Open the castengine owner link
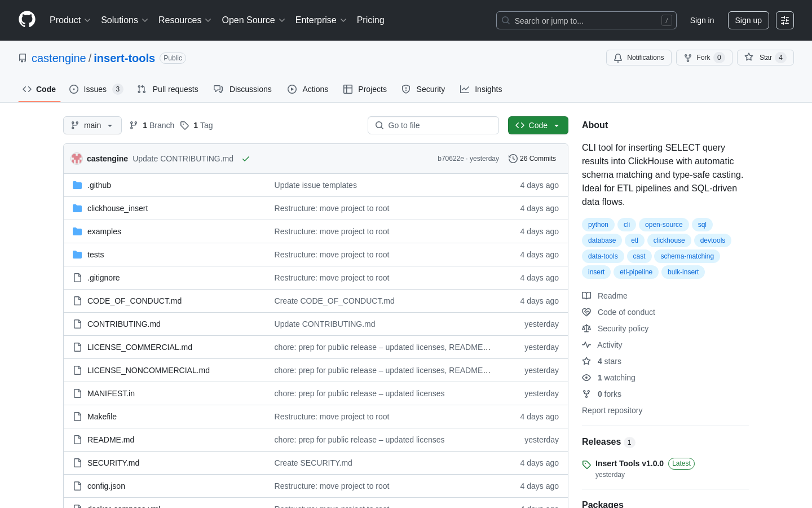Image resolution: width=812 pixels, height=508 pixels. (x=59, y=58)
